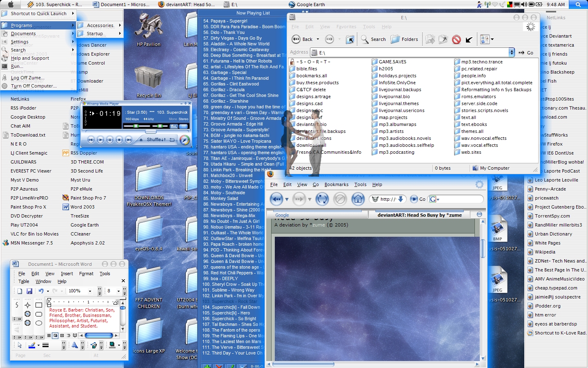Open Undo dropdown arrow in Word

click(x=48, y=291)
